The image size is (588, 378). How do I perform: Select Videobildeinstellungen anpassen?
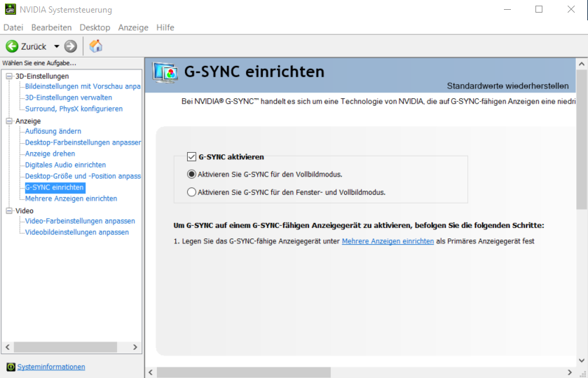(77, 232)
